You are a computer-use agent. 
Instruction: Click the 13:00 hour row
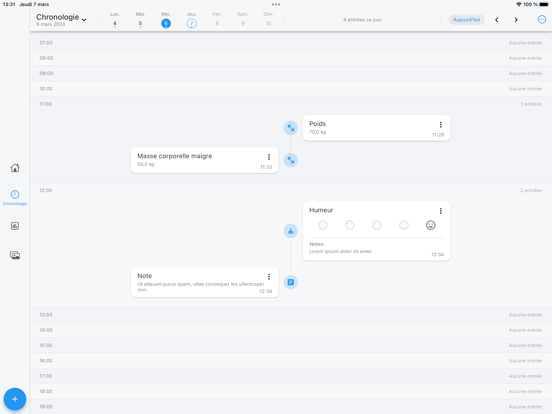pyautogui.click(x=291, y=315)
